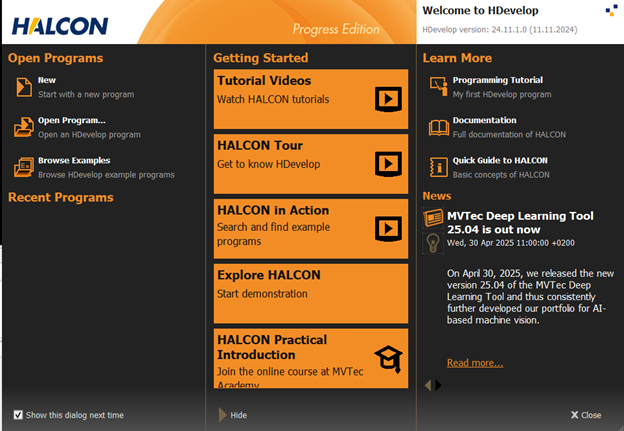Select Browse Examples entry

(x=74, y=160)
